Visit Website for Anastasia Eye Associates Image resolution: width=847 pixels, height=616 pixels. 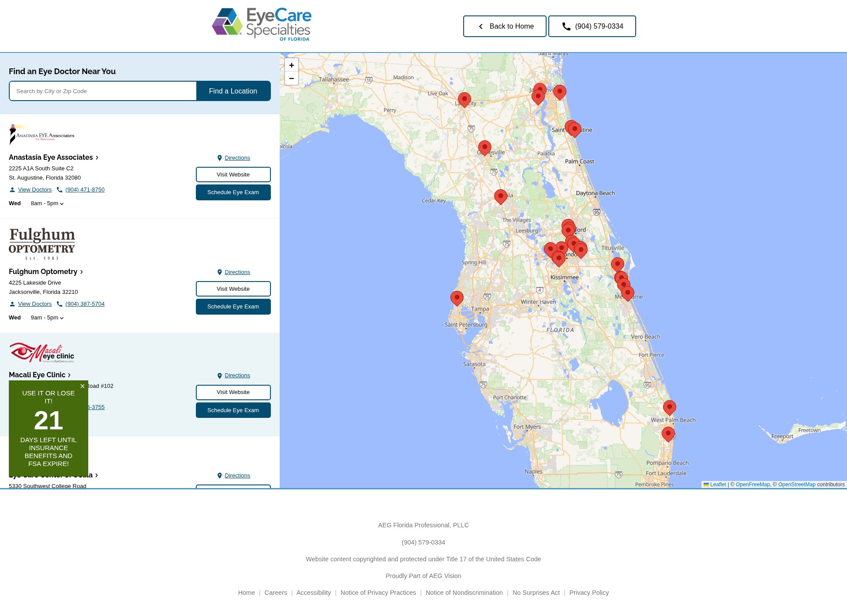233,175
